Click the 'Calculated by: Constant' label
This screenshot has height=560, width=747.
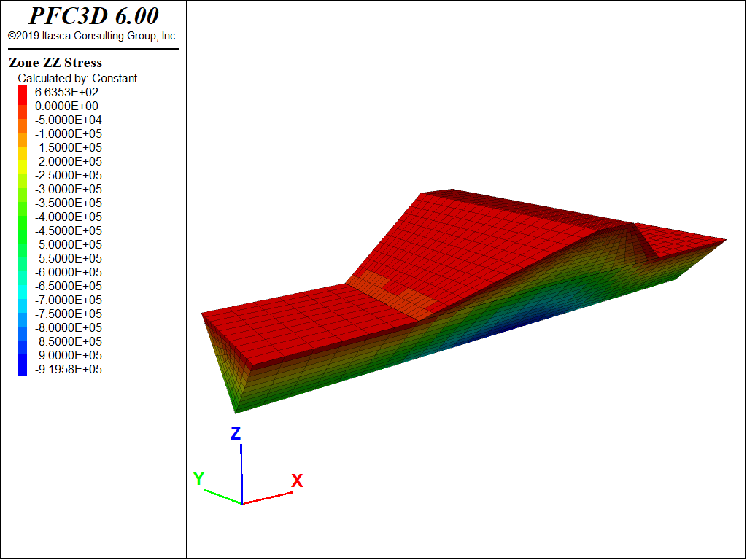coord(77,78)
